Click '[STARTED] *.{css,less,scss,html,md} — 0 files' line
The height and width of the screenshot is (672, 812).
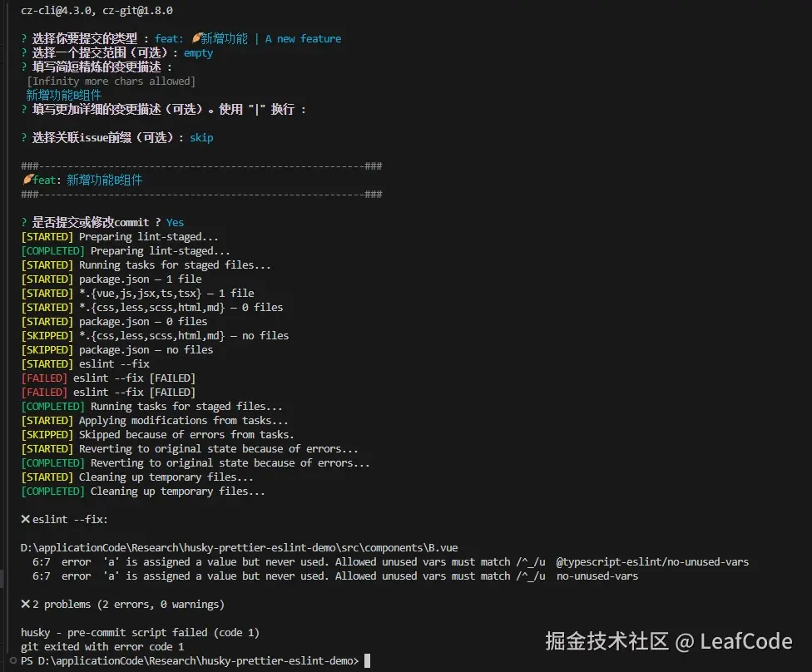[151, 308]
